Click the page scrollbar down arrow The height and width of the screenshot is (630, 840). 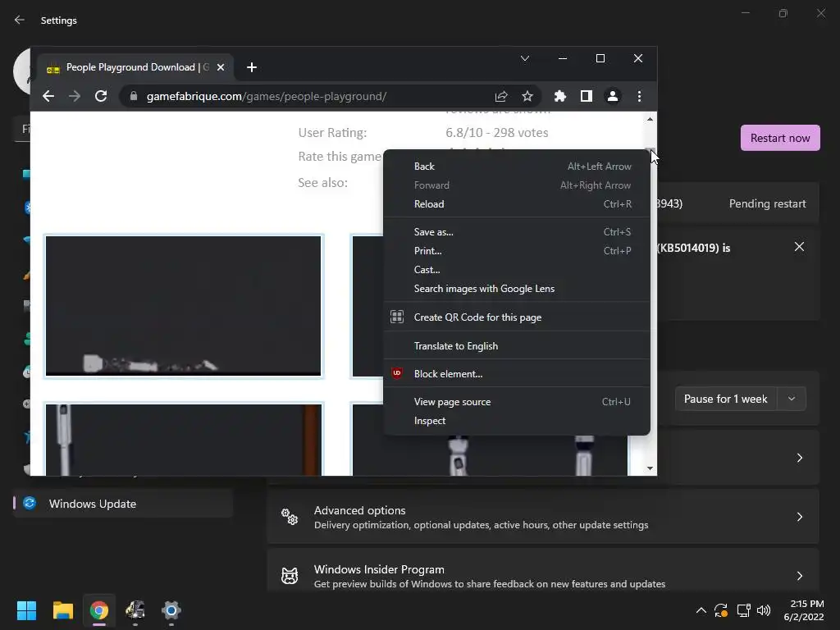[650, 468]
